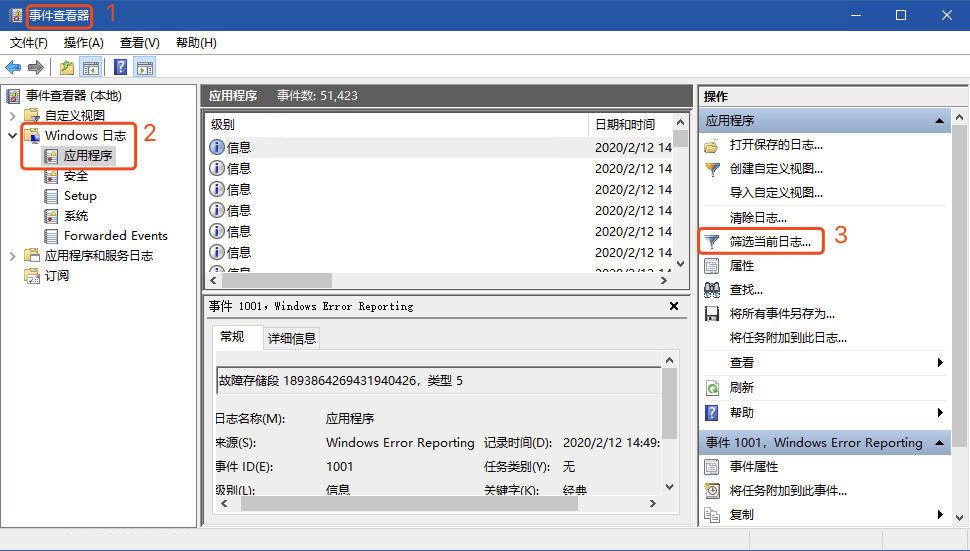Click the Forwarded Events log icon
This screenshot has width=970, height=551.
[51, 236]
